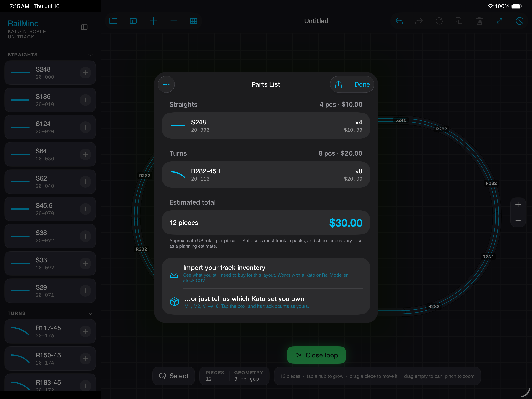
Task: Add S45.5 straight with plus button
Action: click(x=85, y=209)
